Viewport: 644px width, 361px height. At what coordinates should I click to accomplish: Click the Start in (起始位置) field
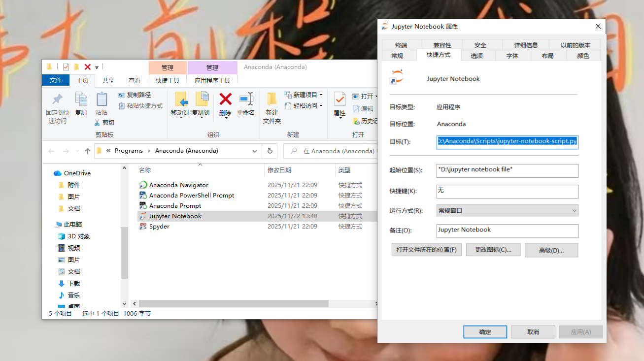507,170
